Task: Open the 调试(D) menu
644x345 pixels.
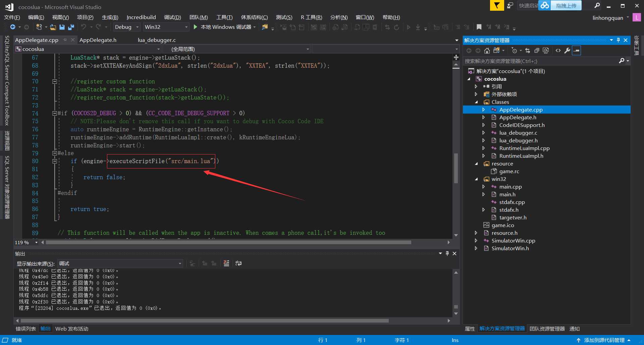Action: (172, 17)
